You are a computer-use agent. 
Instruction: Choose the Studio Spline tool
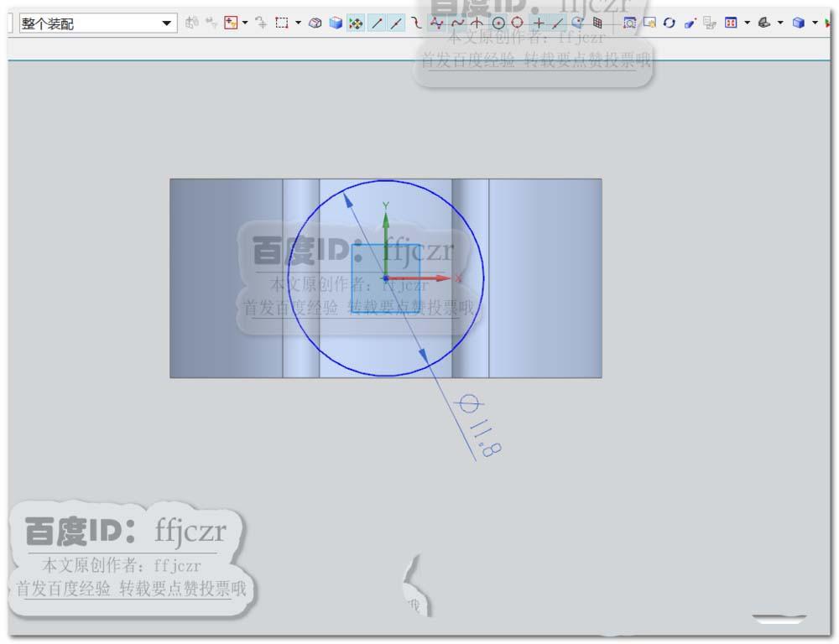[437, 23]
